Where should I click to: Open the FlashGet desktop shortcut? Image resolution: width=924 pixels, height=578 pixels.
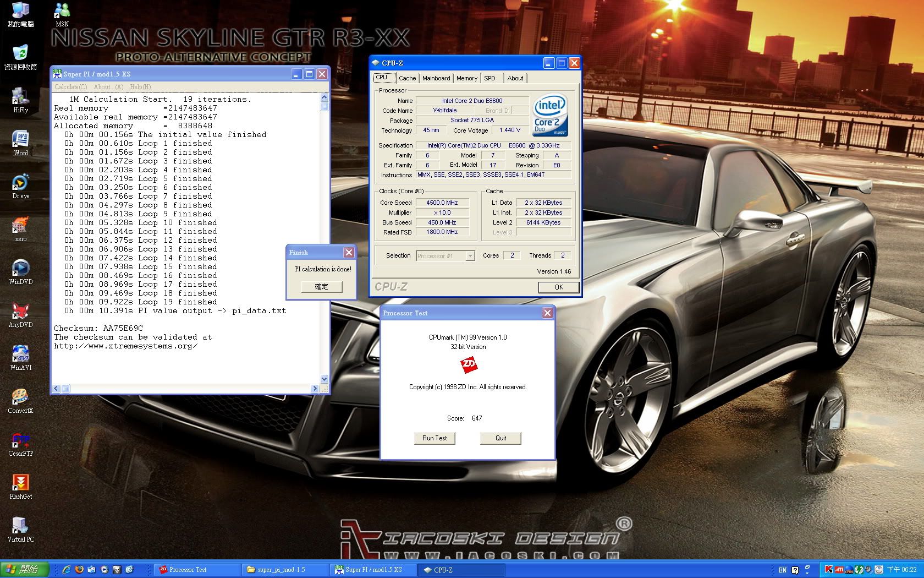20,487
